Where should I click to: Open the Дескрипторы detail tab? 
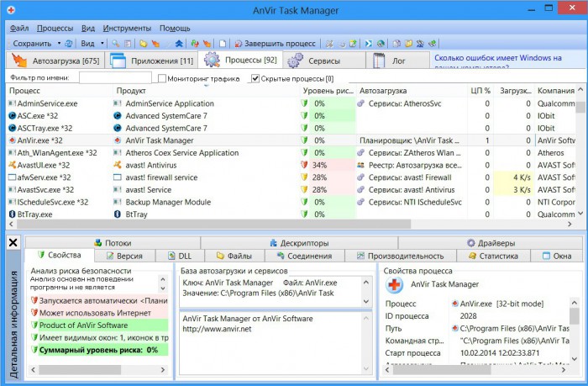pos(299,243)
